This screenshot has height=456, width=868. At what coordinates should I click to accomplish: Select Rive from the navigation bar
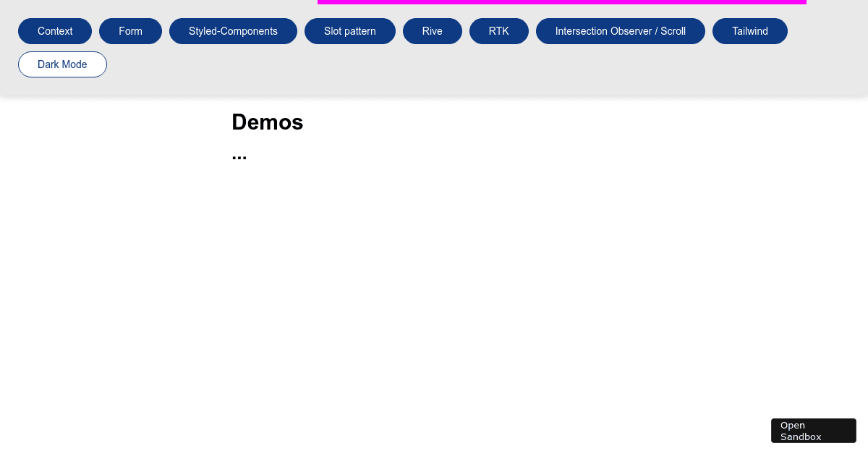tap(432, 31)
